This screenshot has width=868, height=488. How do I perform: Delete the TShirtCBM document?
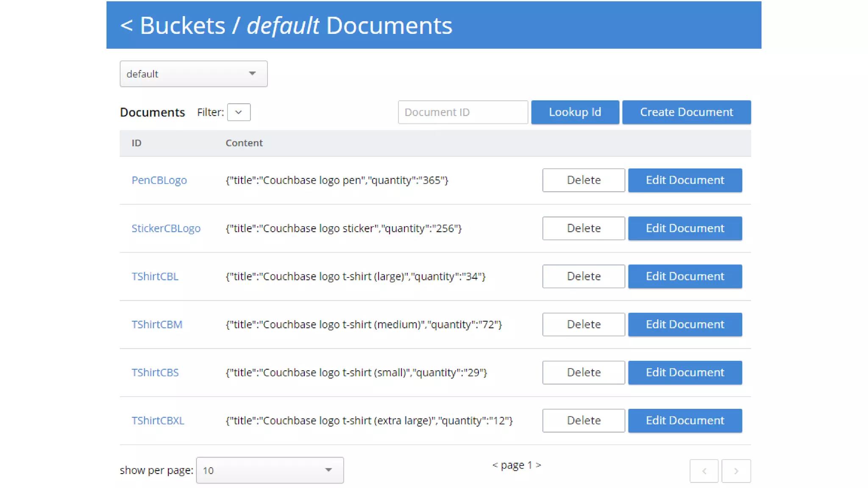coord(583,324)
